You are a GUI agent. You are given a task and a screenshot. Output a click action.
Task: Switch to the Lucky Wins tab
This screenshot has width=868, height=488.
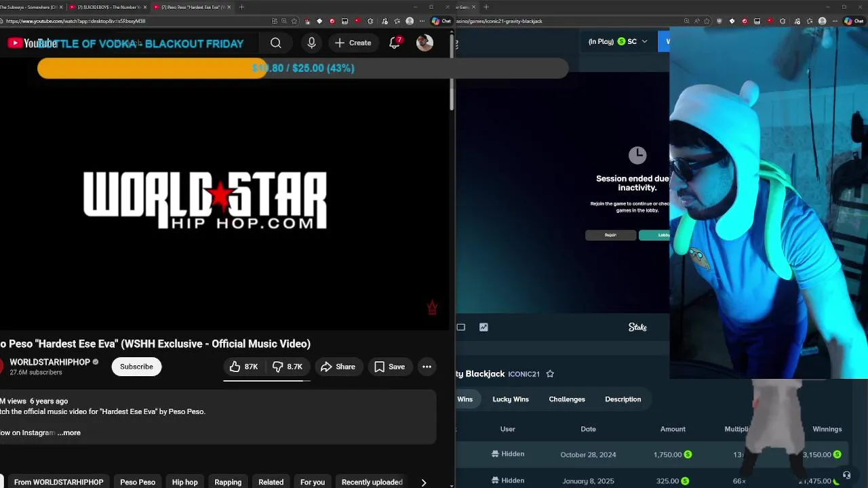[511, 399]
